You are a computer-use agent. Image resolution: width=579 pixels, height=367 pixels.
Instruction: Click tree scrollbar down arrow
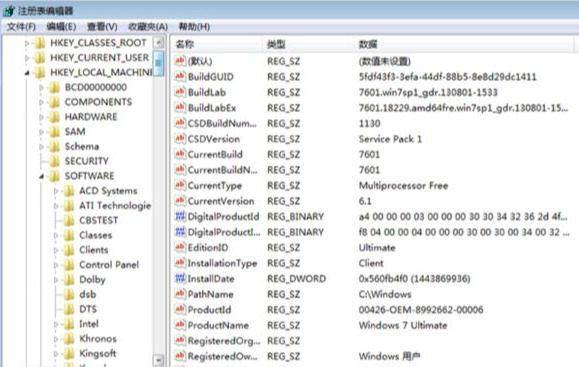[158, 359]
